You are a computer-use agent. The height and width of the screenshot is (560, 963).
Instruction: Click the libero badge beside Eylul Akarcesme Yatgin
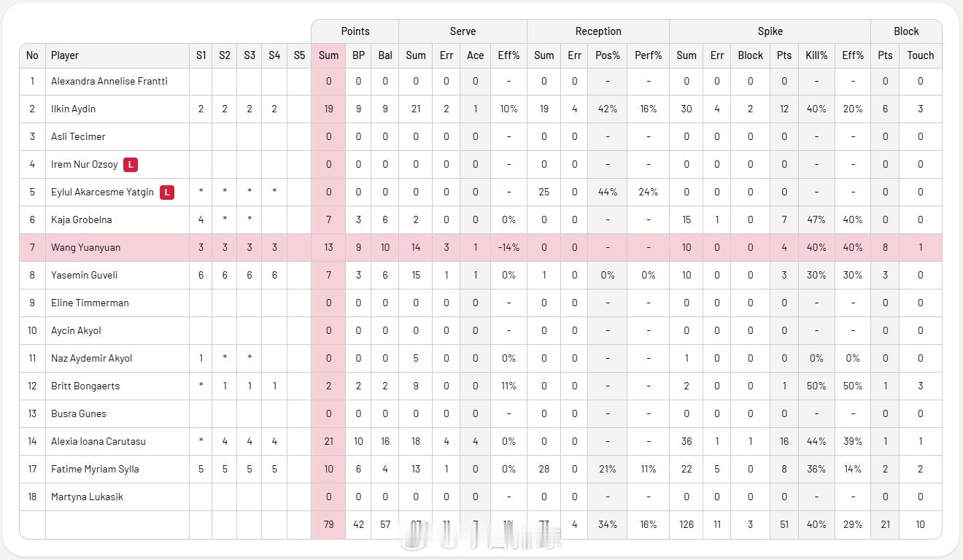pos(167,192)
